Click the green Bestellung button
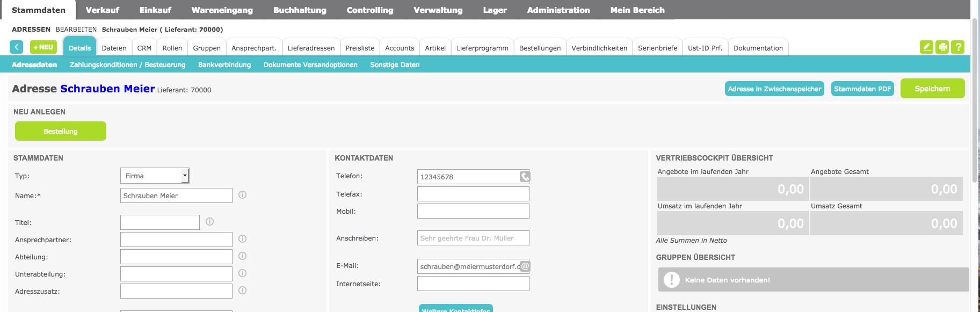Image resolution: width=980 pixels, height=312 pixels. (61, 131)
